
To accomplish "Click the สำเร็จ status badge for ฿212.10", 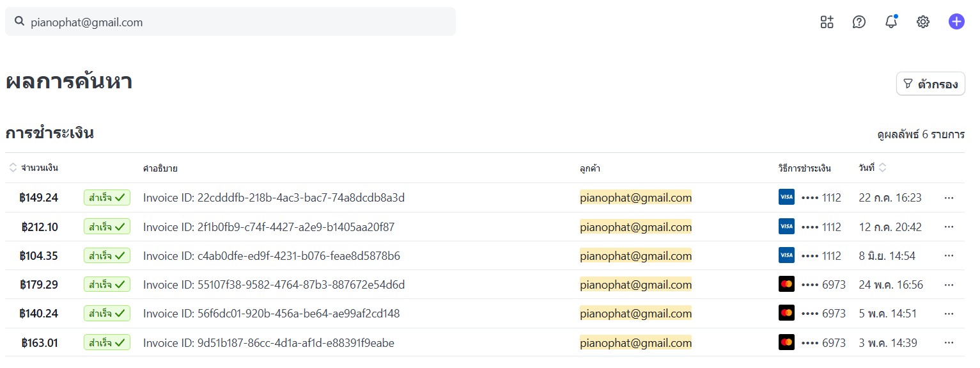I will [x=107, y=227].
